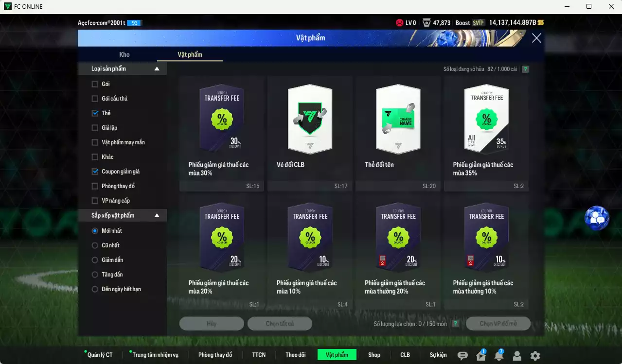The width and height of the screenshot is (622, 364).
Task: Close the Vật phẩm panel with X icon
Action: tap(536, 38)
